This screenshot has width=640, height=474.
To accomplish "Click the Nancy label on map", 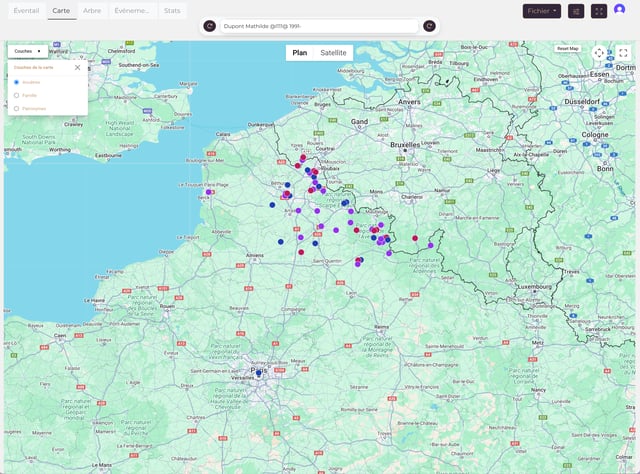I will (x=538, y=390).
